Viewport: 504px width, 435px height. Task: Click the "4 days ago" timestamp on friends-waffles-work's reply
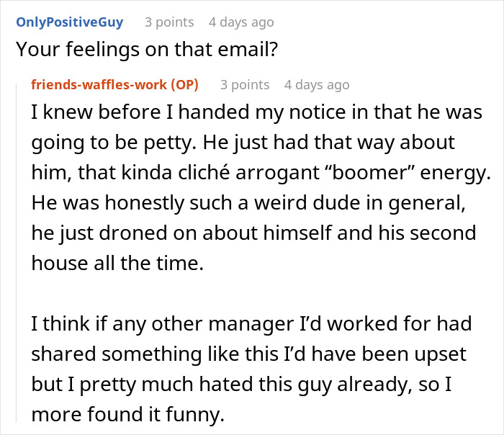click(316, 84)
